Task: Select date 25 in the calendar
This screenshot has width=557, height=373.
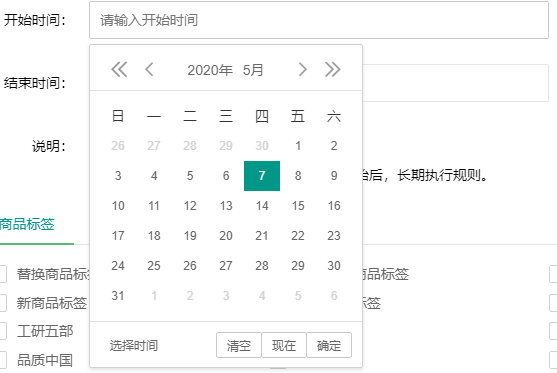Action: tap(154, 266)
